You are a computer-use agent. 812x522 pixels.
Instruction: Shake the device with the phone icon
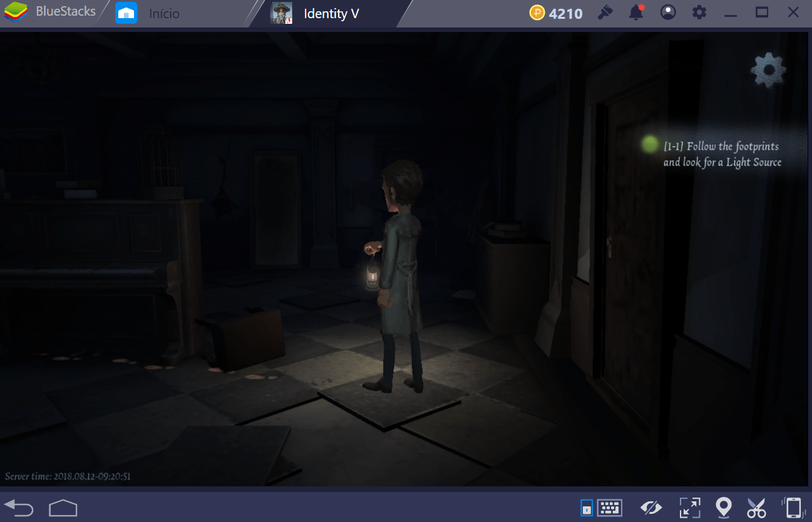[793, 507]
